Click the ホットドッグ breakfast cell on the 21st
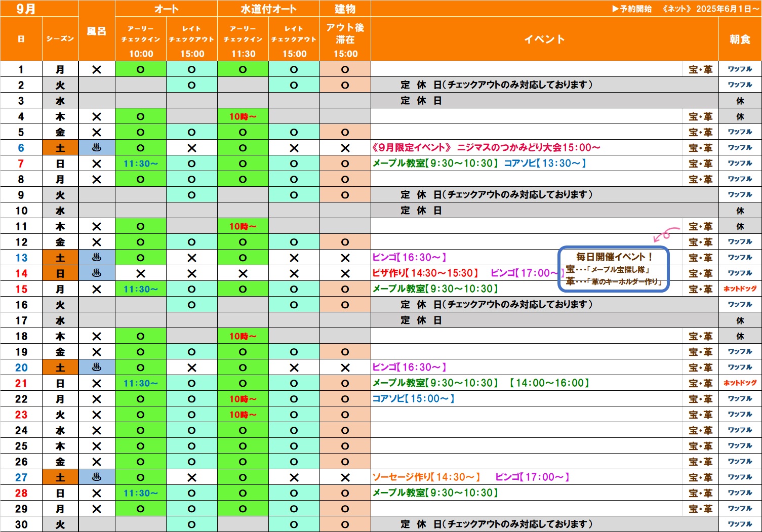The width and height of the screenshot is (762, 532). [x=740, y=383]
